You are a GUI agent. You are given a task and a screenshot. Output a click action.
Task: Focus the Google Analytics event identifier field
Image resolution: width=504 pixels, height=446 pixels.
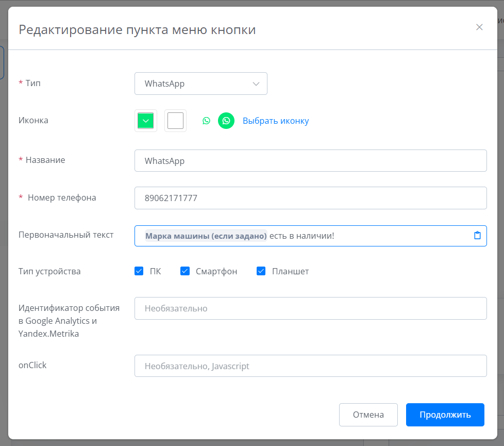[310, 308]
